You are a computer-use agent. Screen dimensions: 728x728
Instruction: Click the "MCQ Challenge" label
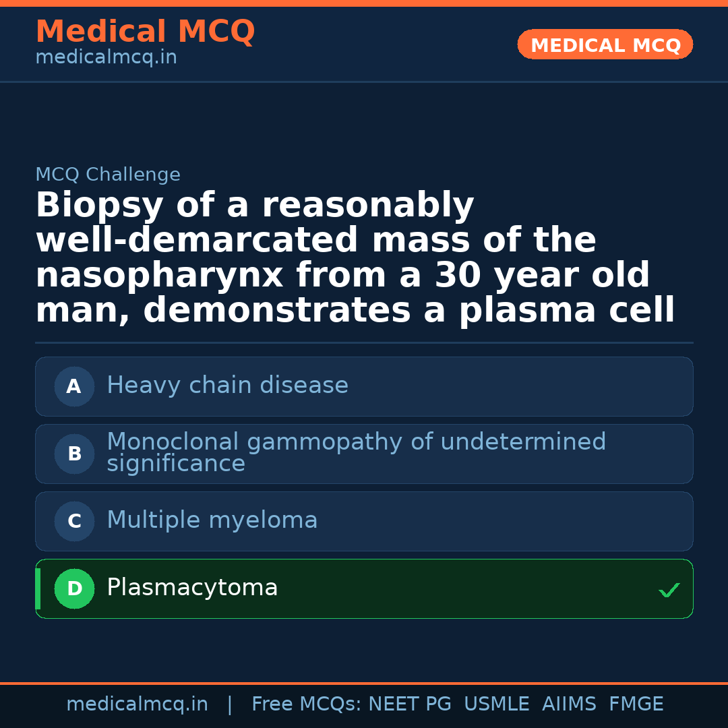[108, 175]
